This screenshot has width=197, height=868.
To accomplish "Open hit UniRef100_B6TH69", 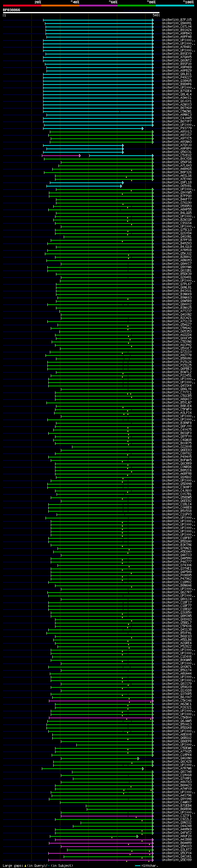I will click(177, 108).
